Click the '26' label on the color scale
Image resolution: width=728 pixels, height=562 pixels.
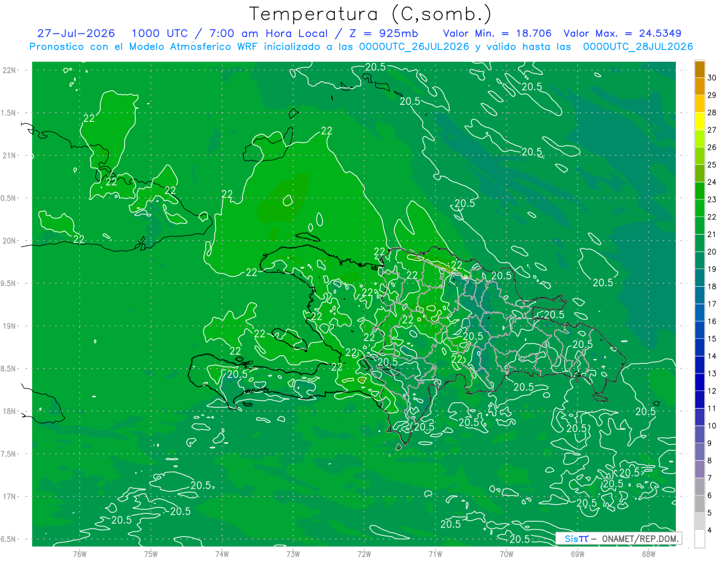pyautogui.click(x=712, y=147)
